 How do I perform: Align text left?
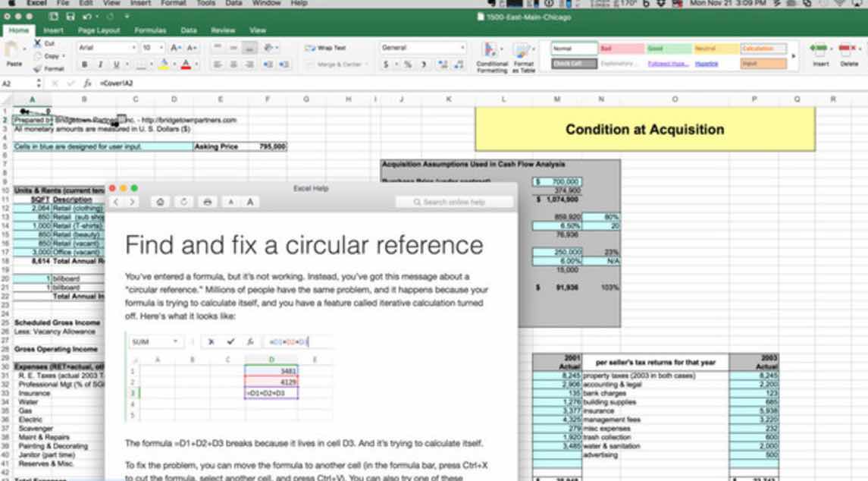[x=218, y=64]
